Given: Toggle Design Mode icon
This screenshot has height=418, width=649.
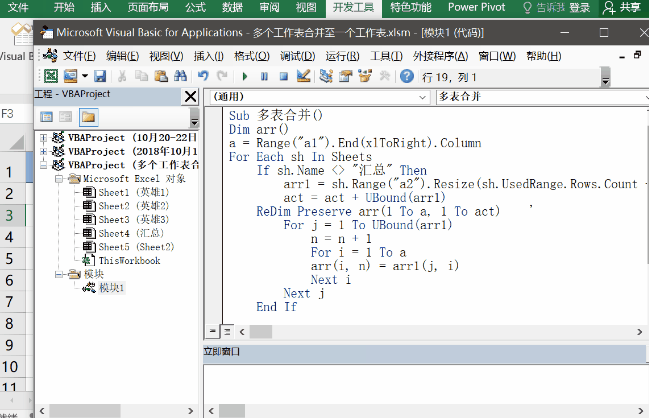Looking at the screenshot, I should (x=303, y=76).
